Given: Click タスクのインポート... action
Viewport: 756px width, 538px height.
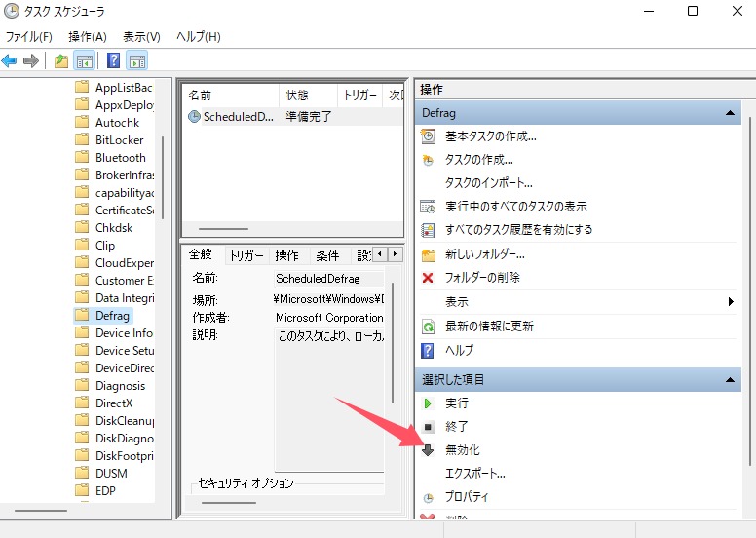Looking at the screenshot, I should [x=488, y=183].
